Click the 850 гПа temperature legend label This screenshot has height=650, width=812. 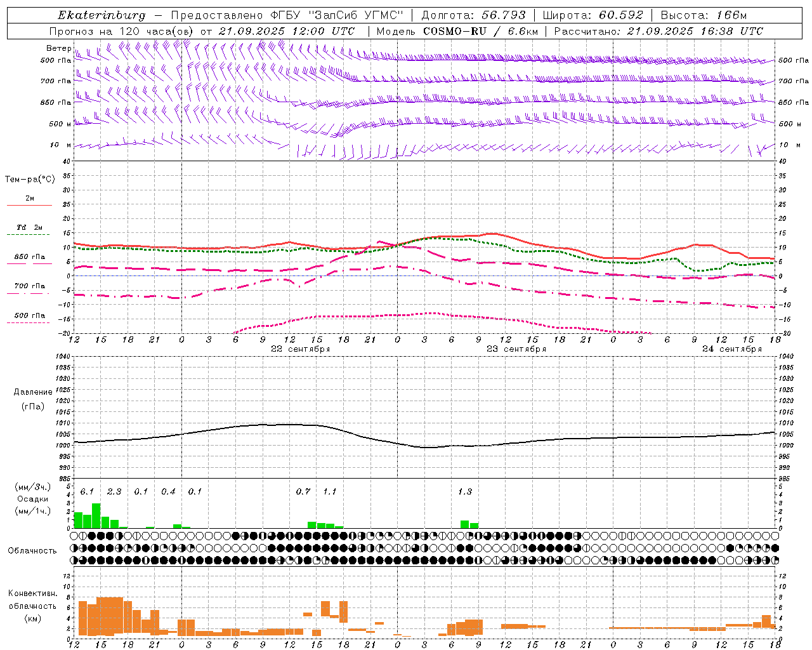pos(30,256)
